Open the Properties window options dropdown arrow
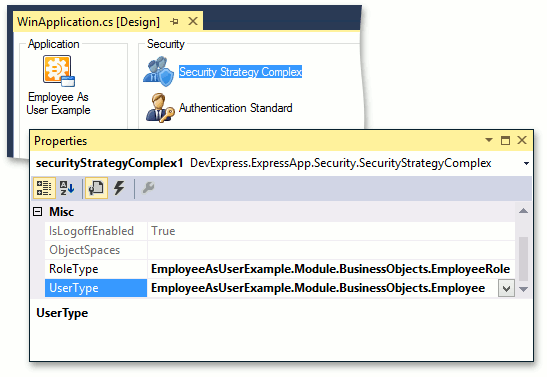 pyautogui.click(x=489, y=140)
